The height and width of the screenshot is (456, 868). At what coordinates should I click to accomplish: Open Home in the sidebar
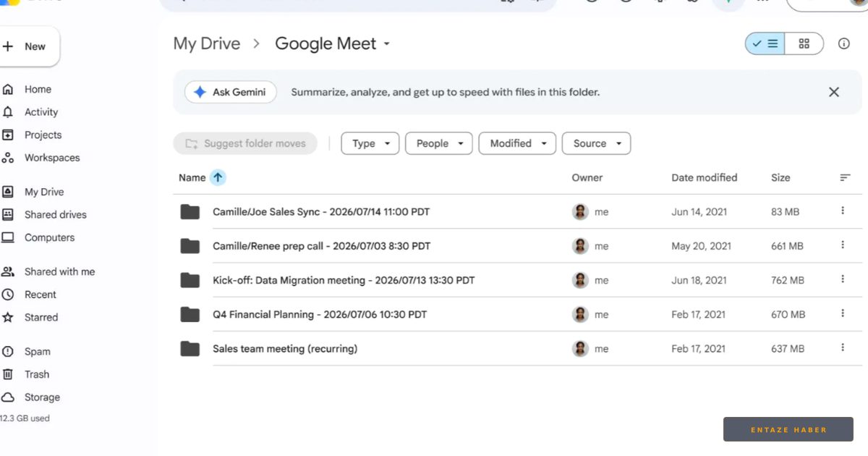38,90
